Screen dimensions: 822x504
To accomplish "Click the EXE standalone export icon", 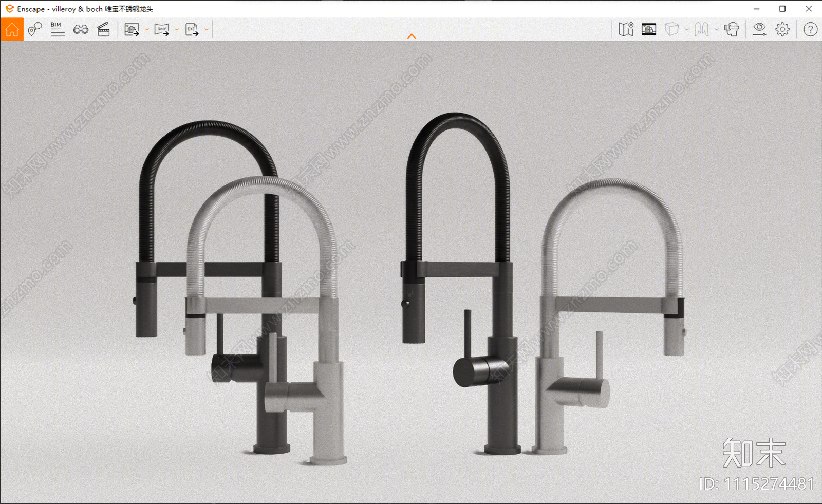I will tap(192, 29).
